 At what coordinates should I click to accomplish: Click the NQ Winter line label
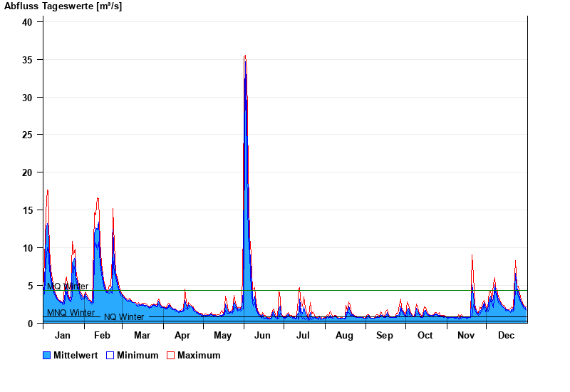[x=124, y=317]
